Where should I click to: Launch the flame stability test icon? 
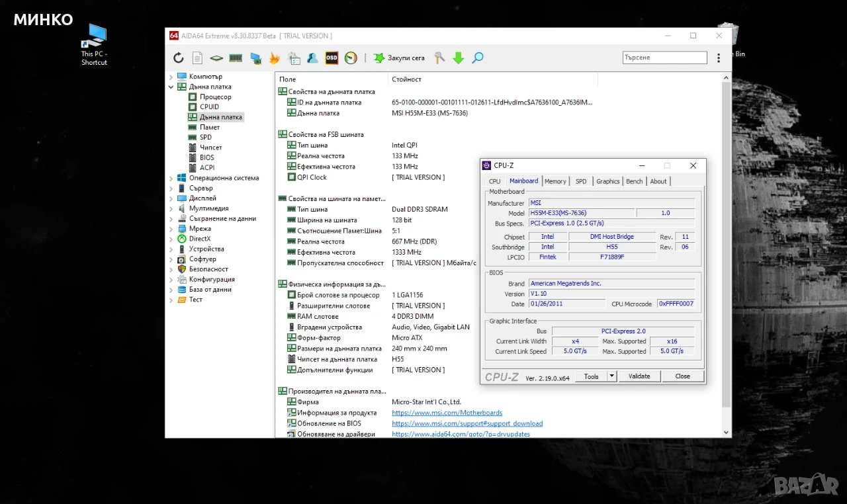(274, 58)
